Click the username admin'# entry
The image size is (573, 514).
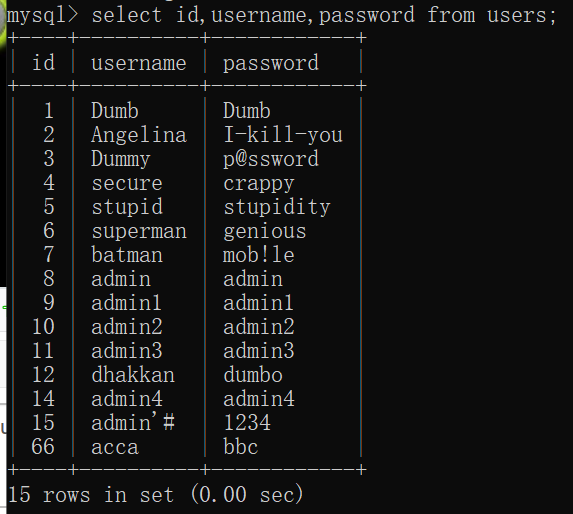[133, 422]
